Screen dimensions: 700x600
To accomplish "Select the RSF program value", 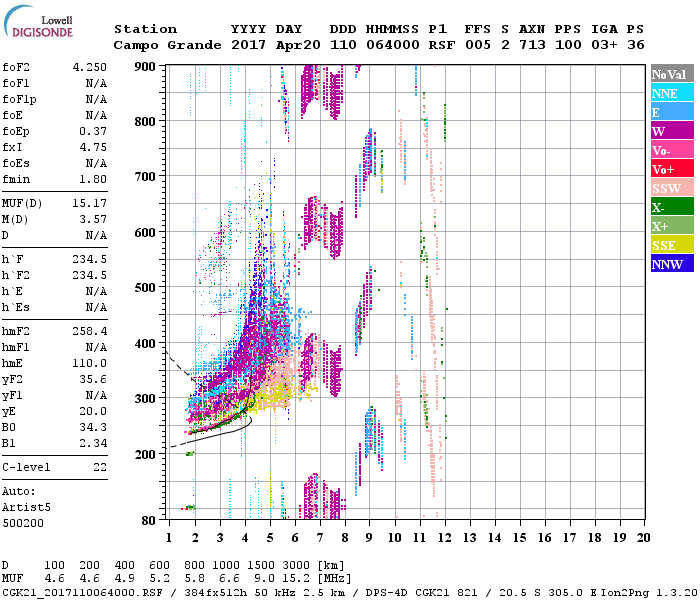I will 442,45.
